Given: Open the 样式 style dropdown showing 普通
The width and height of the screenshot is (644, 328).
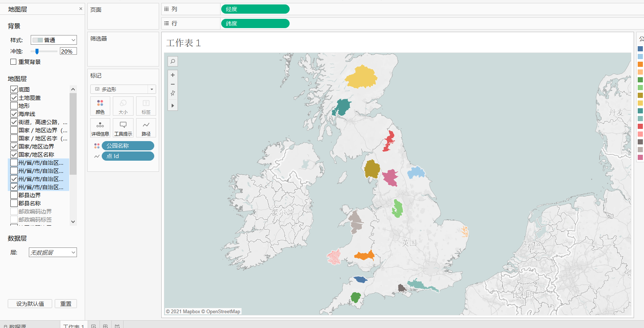Looking at the screenshot, I should point(54,40).
